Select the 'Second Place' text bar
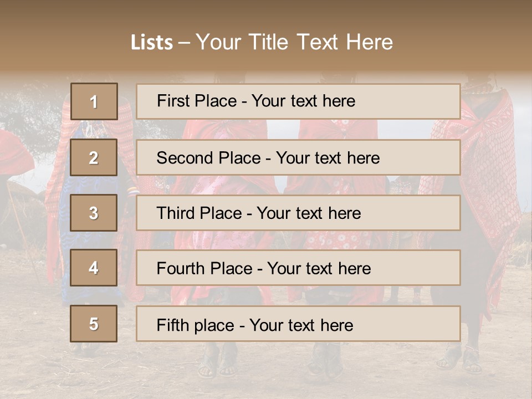Viewport: 532px width, 399px height. (x=298, y=157)
